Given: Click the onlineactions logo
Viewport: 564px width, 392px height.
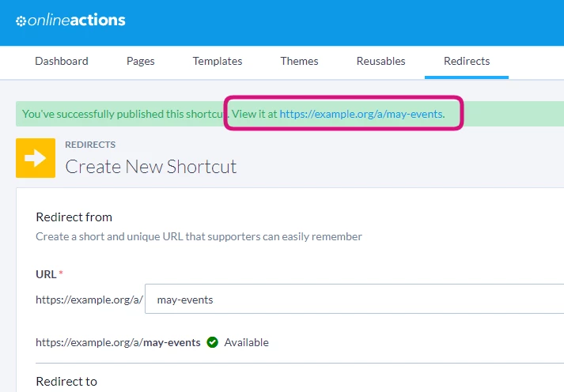Looking at the screenshot, I should coord(70,20).
